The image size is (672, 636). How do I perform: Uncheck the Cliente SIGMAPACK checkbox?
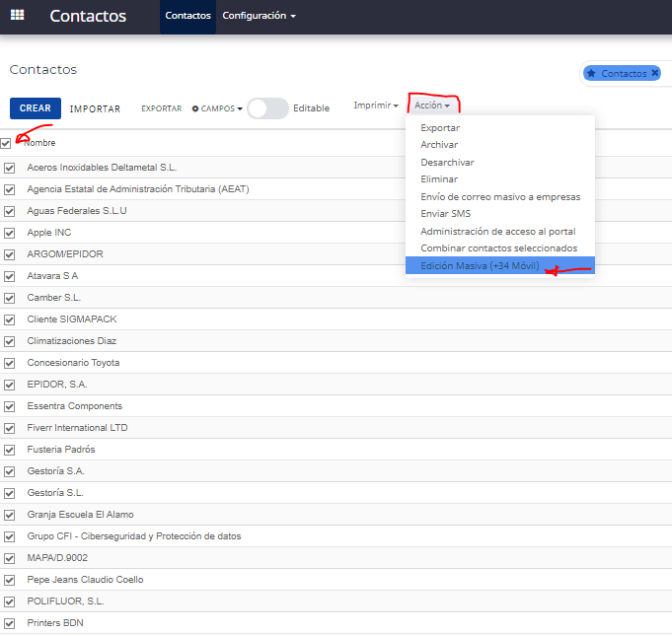[10, 319]
